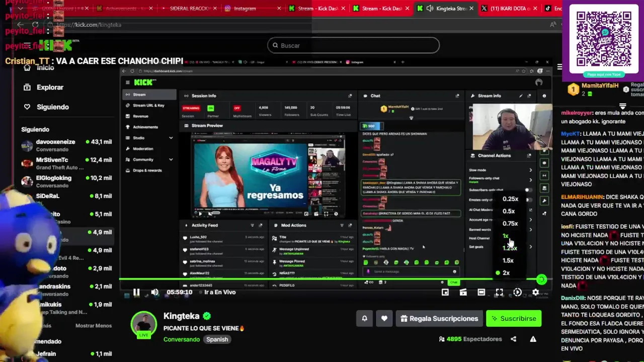Click the Suscribirse button
644x362 pixels.
pyautogui.click(x=514, y=318)
